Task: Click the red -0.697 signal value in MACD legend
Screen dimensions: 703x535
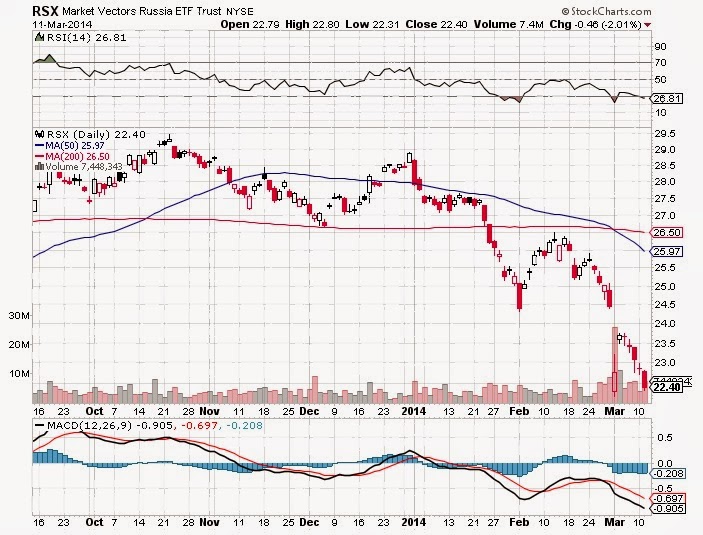Action: click(201, 425)
